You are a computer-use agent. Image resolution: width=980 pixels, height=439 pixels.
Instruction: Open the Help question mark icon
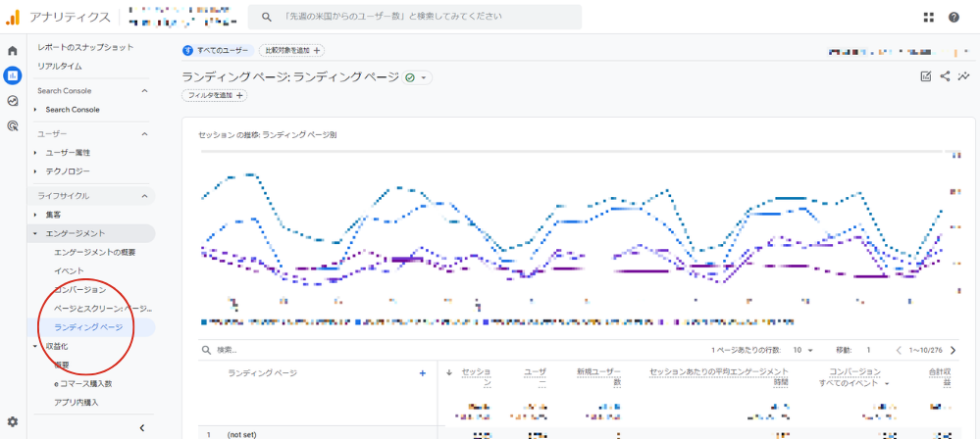point(954,17)
